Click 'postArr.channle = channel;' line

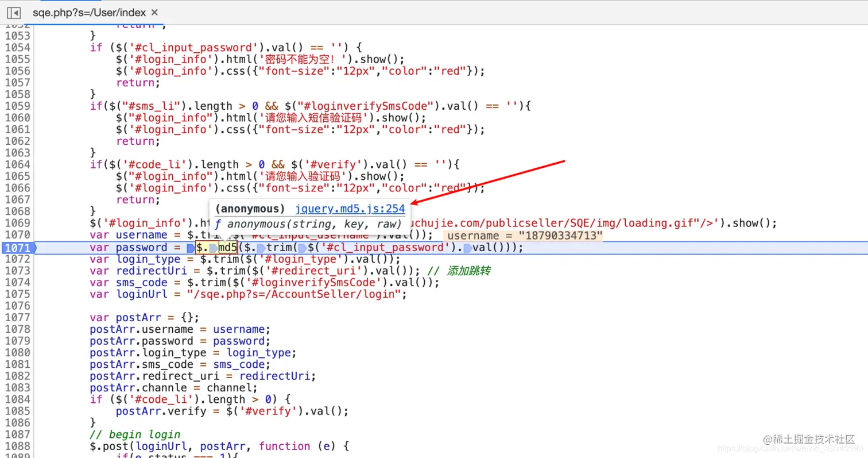point(173,388)
